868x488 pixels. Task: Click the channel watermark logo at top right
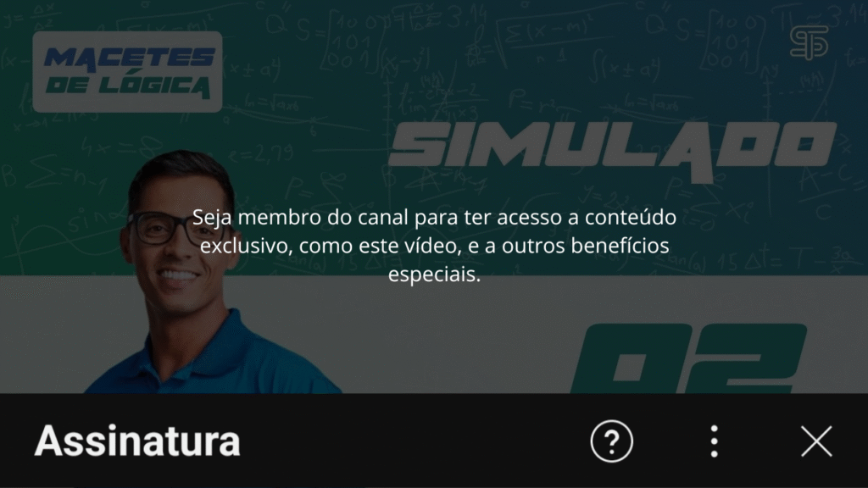click(809, 42)
